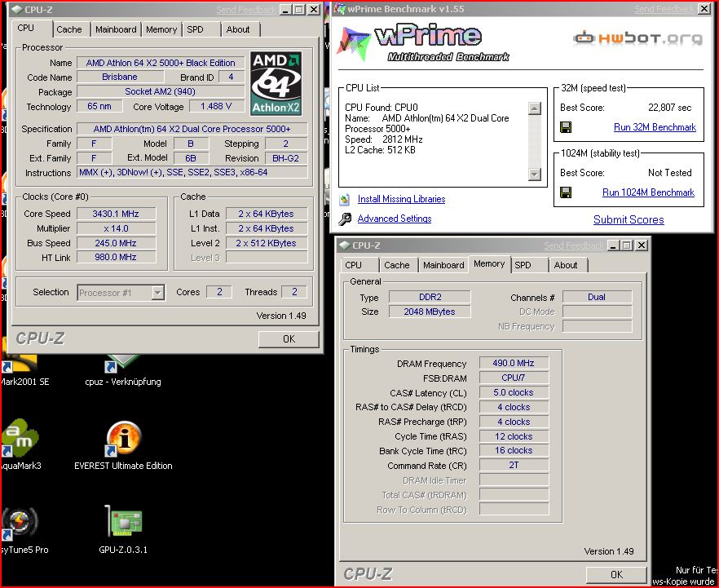Click Submit Scores link
Screen dimensions: 719x588
point(629,219)
